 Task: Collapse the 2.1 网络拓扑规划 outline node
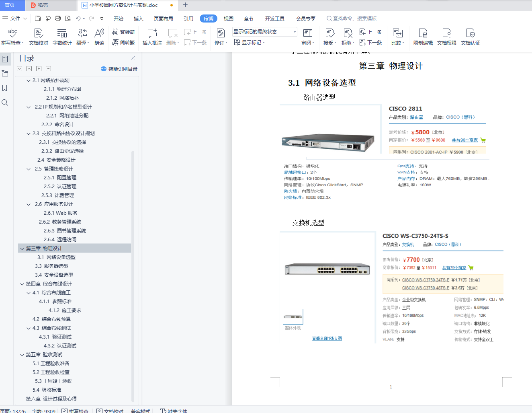click(29, 80)
